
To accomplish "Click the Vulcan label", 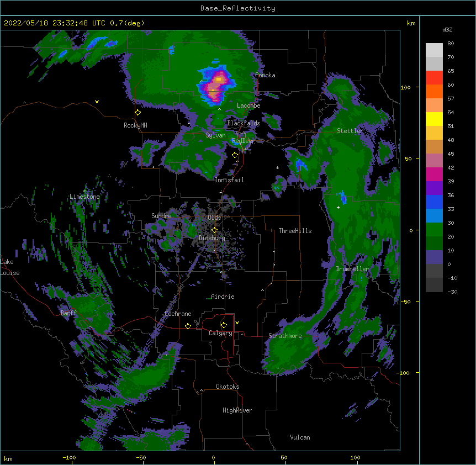I will (300, 437).
